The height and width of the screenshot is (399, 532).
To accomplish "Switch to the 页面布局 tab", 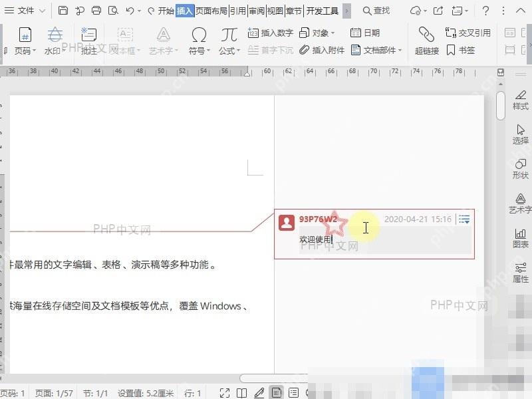I will pyautogui.click(x=211, y=11).
